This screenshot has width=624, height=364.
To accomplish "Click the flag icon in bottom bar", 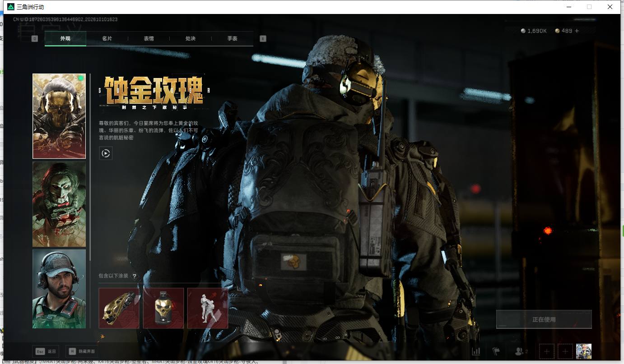I will [496, 351].
